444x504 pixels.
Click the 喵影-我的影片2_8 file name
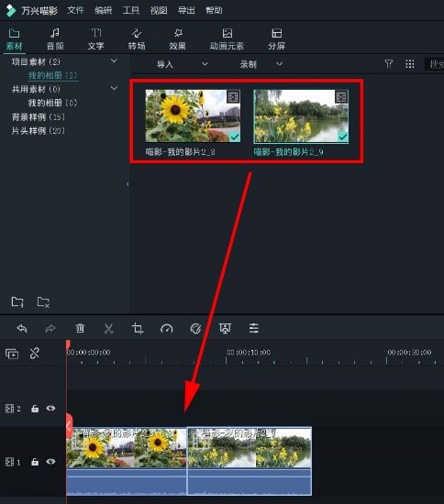180,152
